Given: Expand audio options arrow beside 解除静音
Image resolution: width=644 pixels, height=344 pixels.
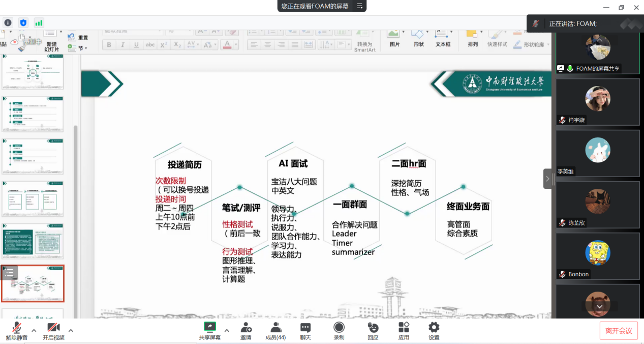Looking at the screenshot, I should point(34,331).
